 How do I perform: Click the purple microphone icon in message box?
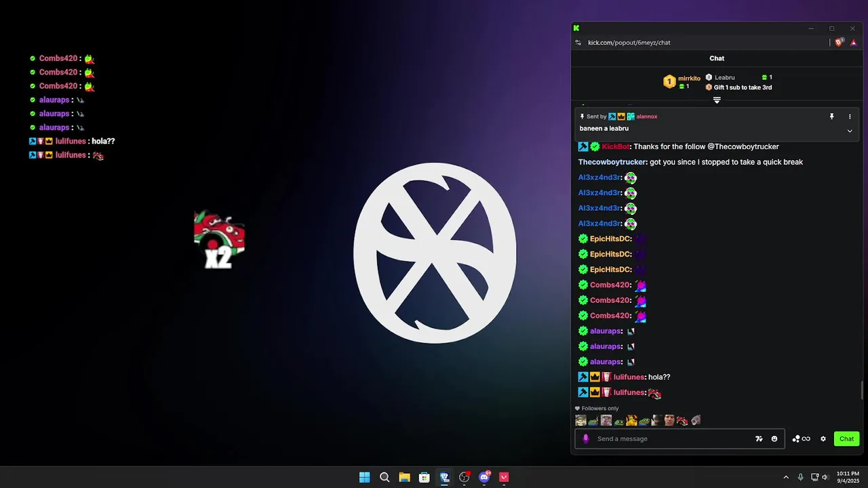point(586,439)
